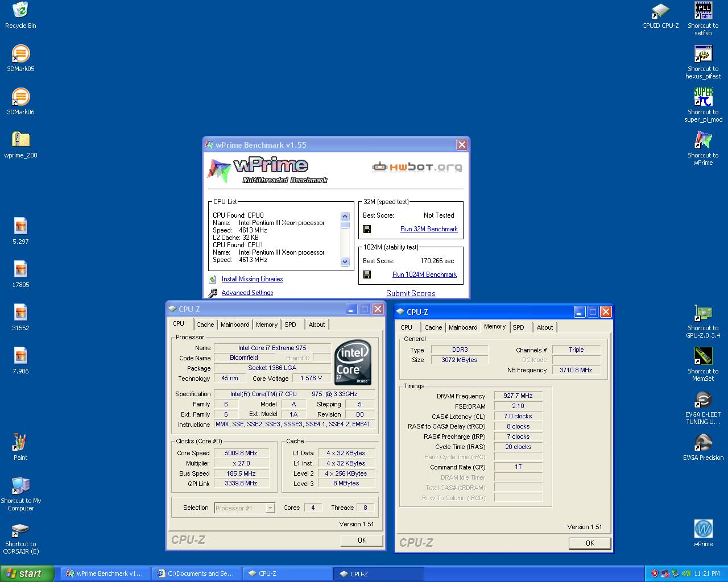
Task: Launch EVGA E-LEET Tuning Utility icon
Action: [x=703, y=408]
